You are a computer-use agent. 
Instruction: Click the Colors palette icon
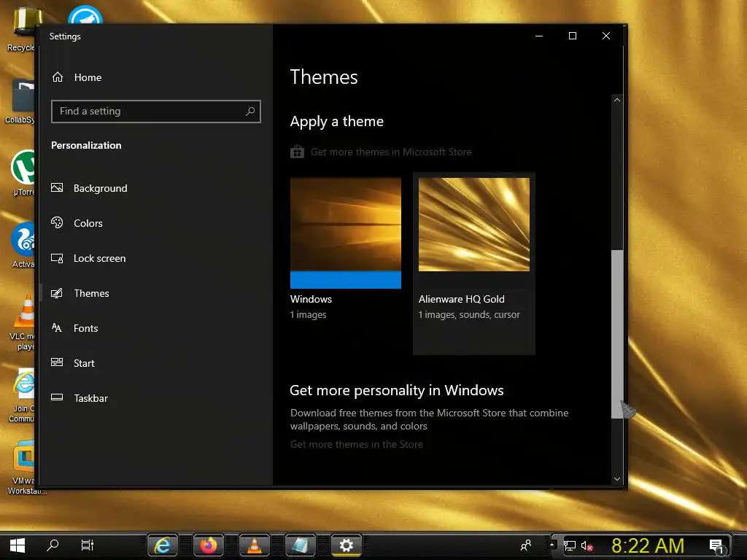57,223
